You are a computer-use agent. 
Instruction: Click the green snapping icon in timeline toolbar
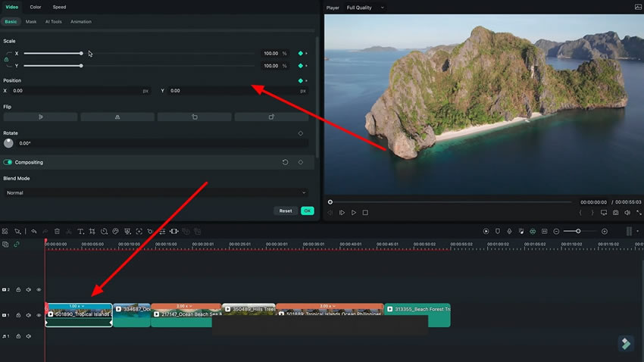533,232
